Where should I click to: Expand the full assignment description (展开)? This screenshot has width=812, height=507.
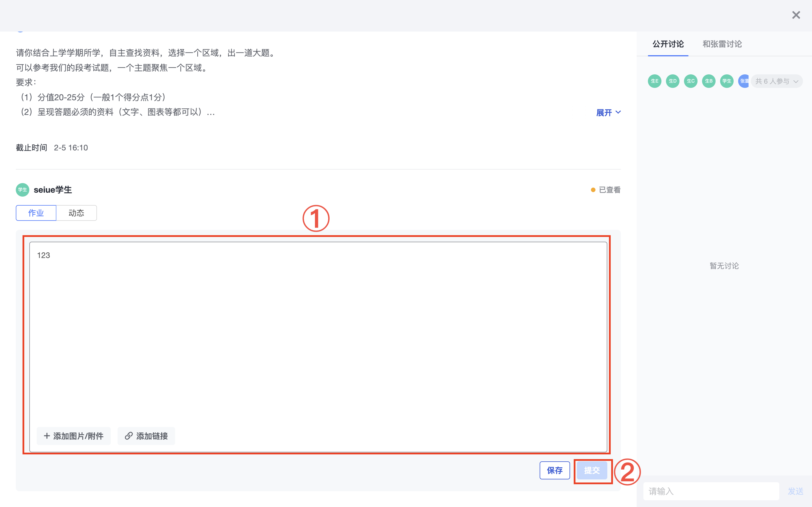tap(608, 113)
